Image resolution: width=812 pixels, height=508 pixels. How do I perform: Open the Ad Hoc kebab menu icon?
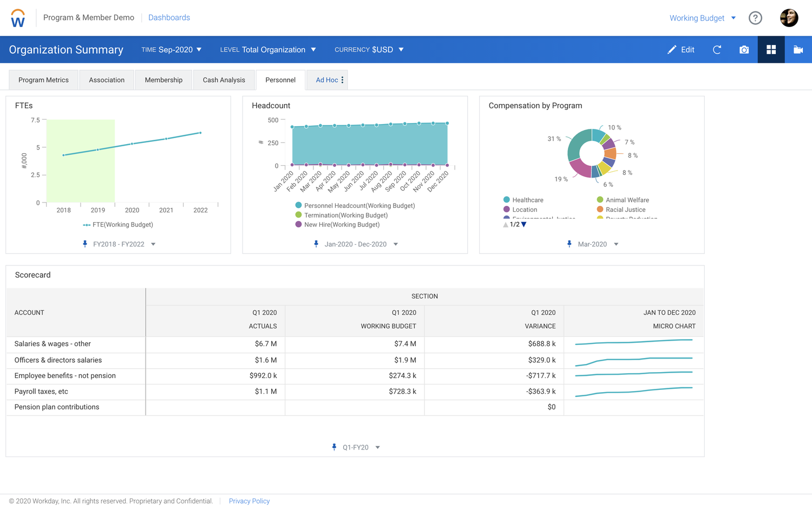coord(343,79)
